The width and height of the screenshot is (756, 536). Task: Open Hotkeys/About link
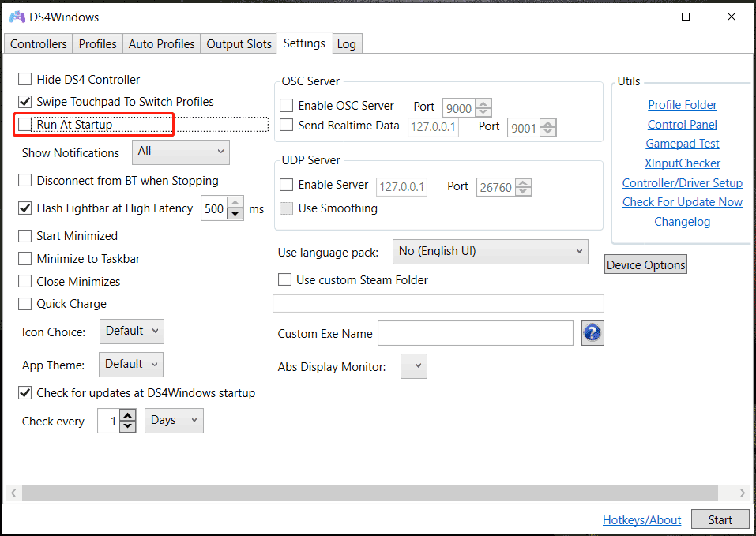(x=641, y=520)
